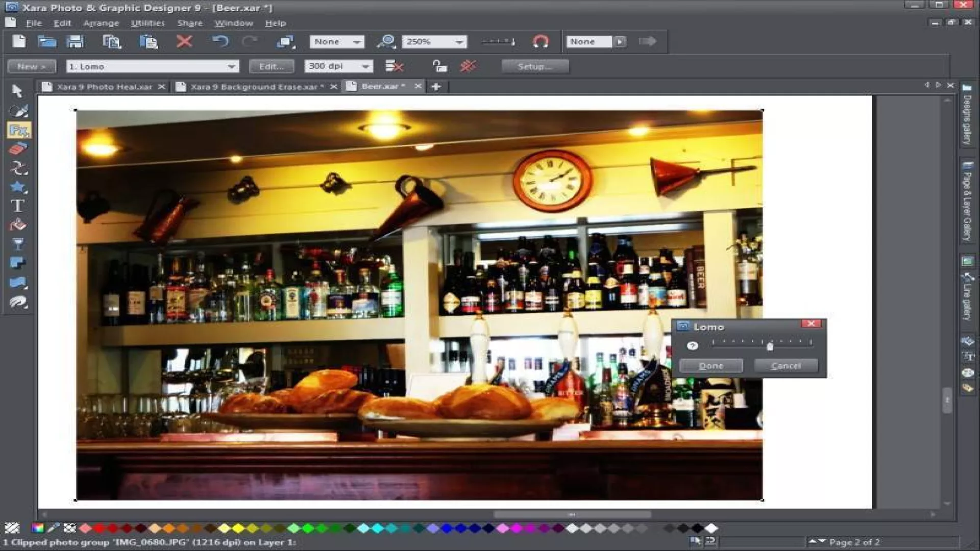Screen dimensions: 980x551
Task: Switch to Xara 9 Photo Heal.xar tab
Action: (x=104, y=87)
